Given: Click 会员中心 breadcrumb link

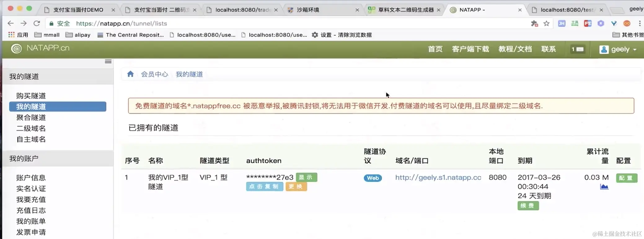Looking at the screenshot, I should click(154, 74).
